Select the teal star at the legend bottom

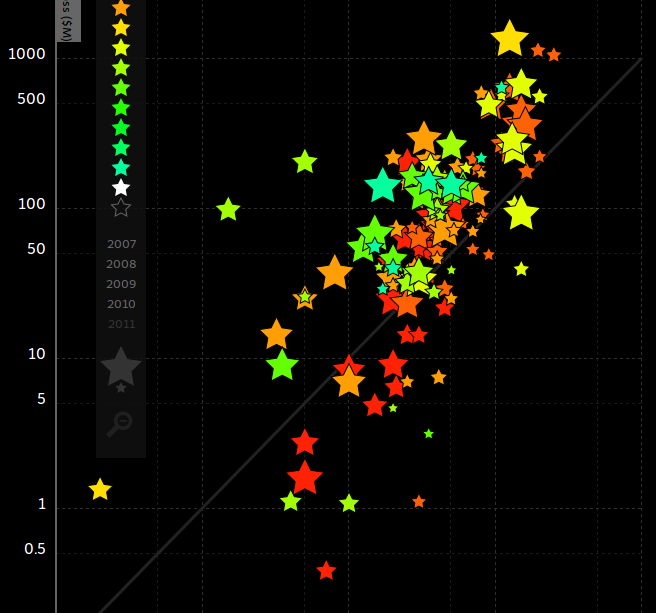click(x=121, y=167)
